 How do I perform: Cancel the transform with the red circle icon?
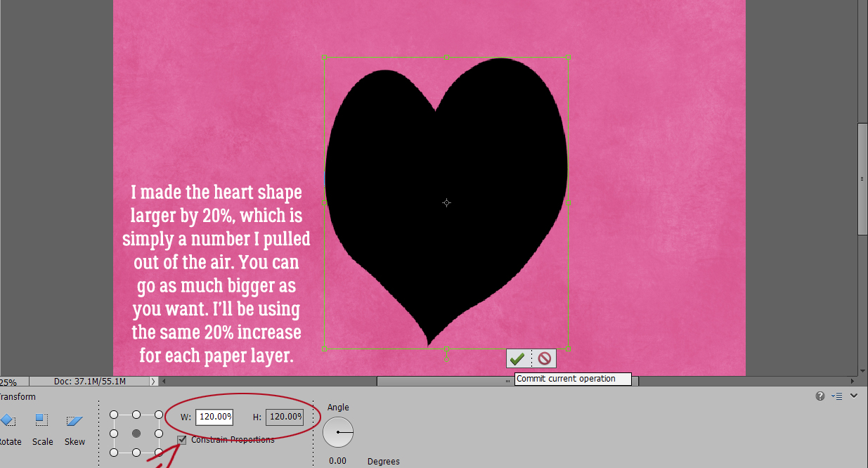point(545,358)
